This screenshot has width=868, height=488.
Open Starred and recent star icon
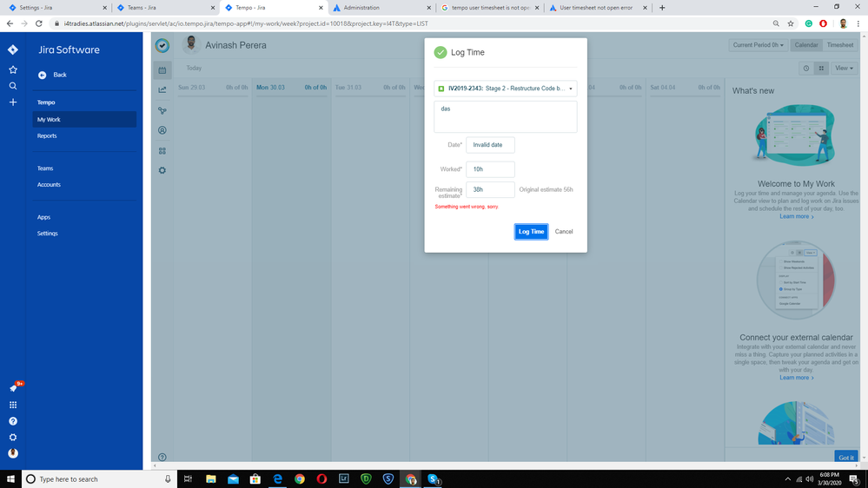pyautogui.click(x=13, y=69)
